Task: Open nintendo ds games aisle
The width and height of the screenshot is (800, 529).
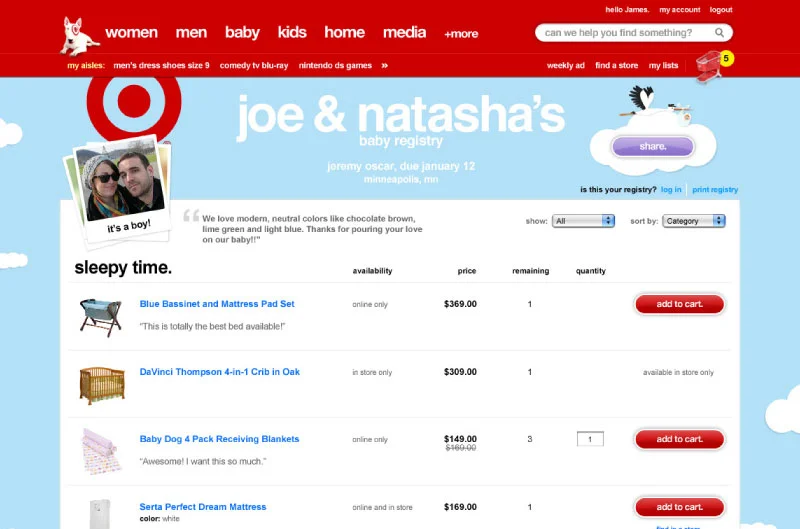Action: click(x=335, y=65)
